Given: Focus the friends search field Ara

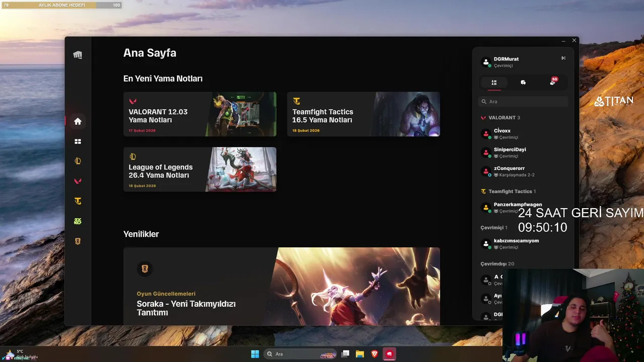Looking at the screenshot, I should click(523, 102).
